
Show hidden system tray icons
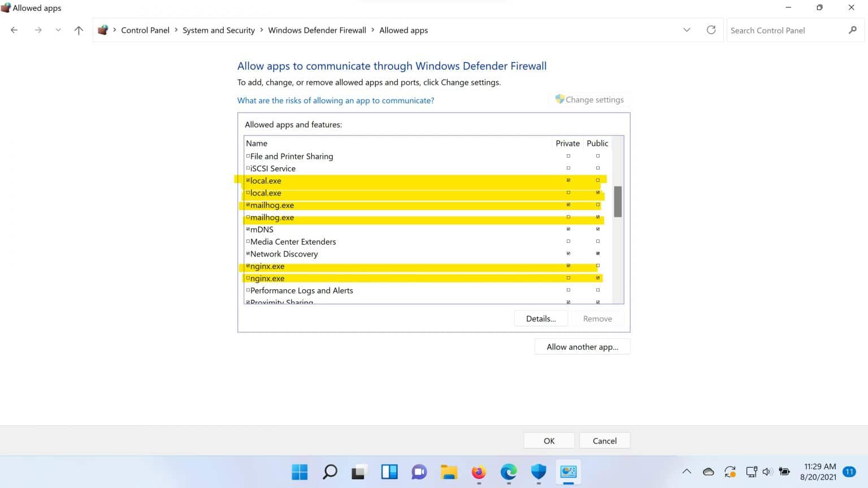click(687, 472)
